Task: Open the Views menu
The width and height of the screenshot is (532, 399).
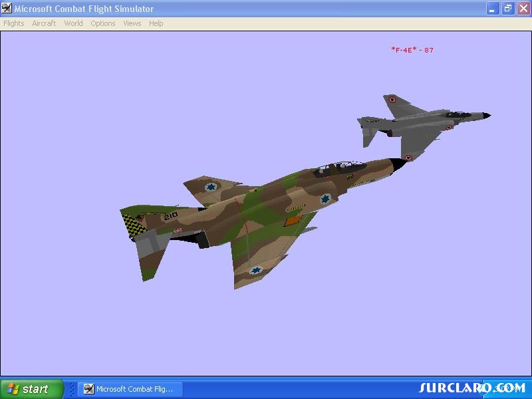Action: (132, 23)
